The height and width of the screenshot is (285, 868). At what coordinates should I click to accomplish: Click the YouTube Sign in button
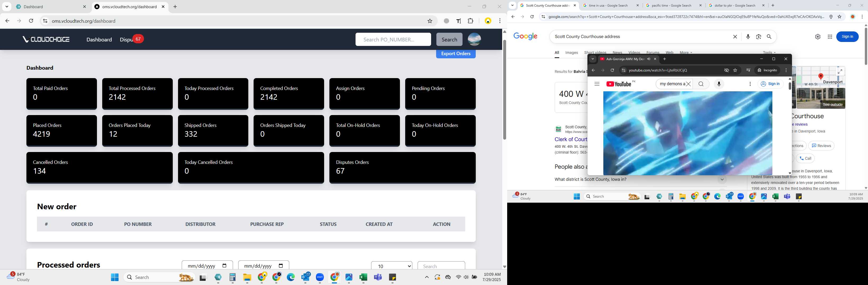(x=770, y=84)
